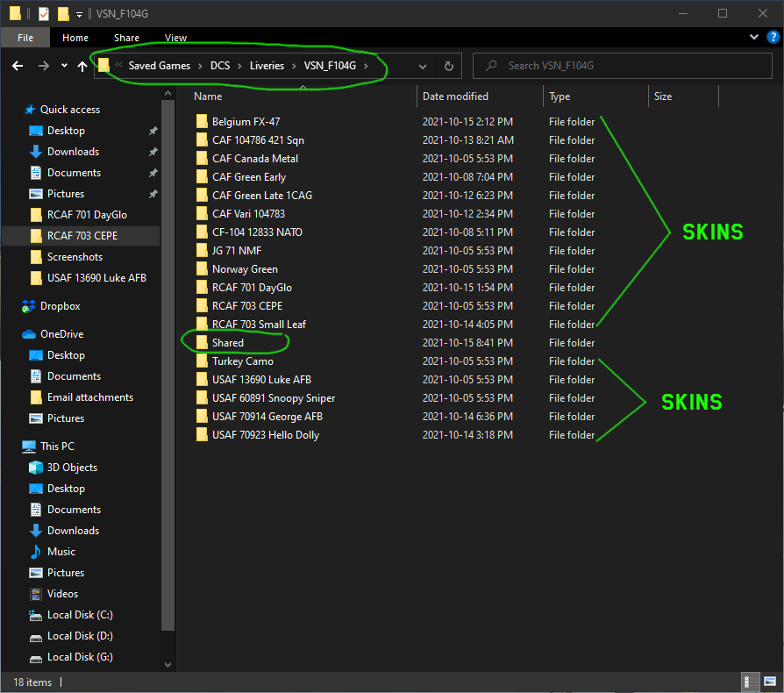Click the Properties icon in title bar
The height and width of the screenshot is (693, 784).
click(42, 13)
